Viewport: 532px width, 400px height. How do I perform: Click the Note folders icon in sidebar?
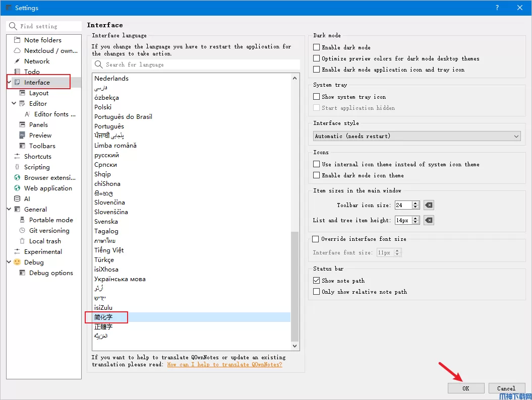click(x=17, y=40)
